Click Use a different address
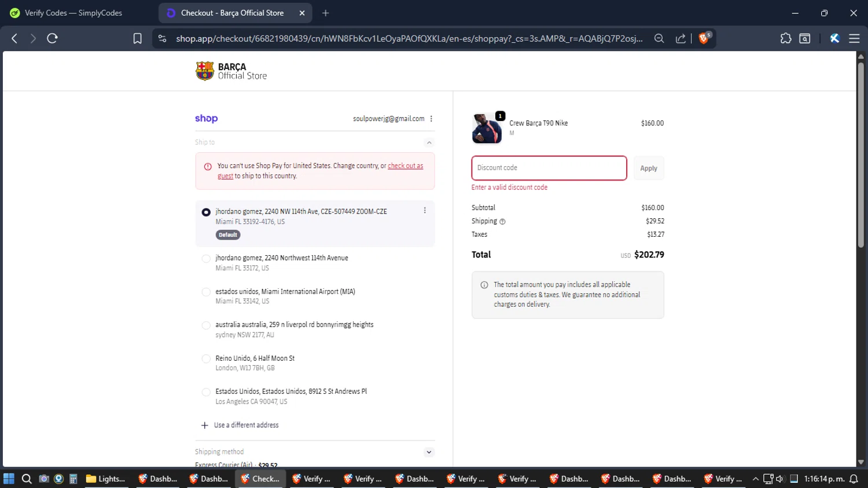The height and width of the screenshot is (488, 868). click(247, 425)
